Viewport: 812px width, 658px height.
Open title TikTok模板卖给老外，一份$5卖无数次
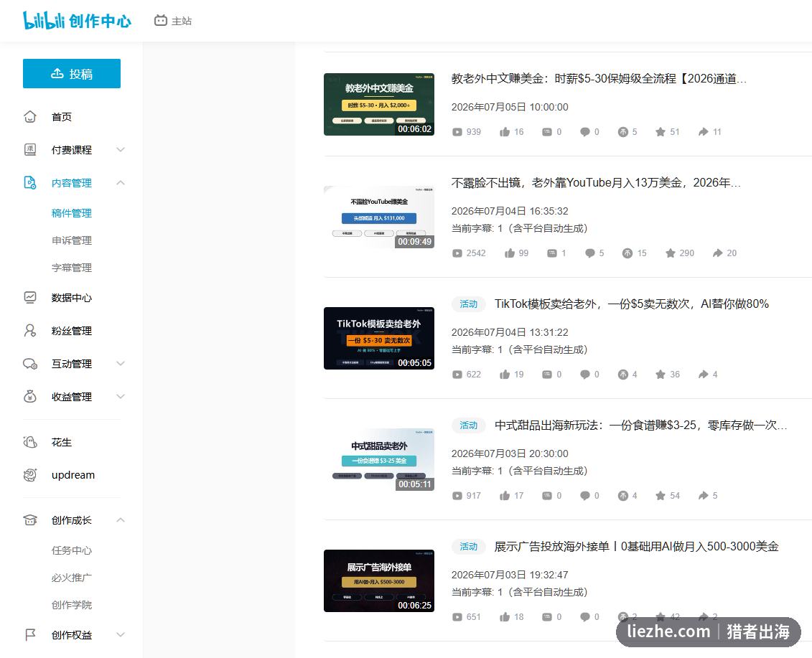click(631, 304)
